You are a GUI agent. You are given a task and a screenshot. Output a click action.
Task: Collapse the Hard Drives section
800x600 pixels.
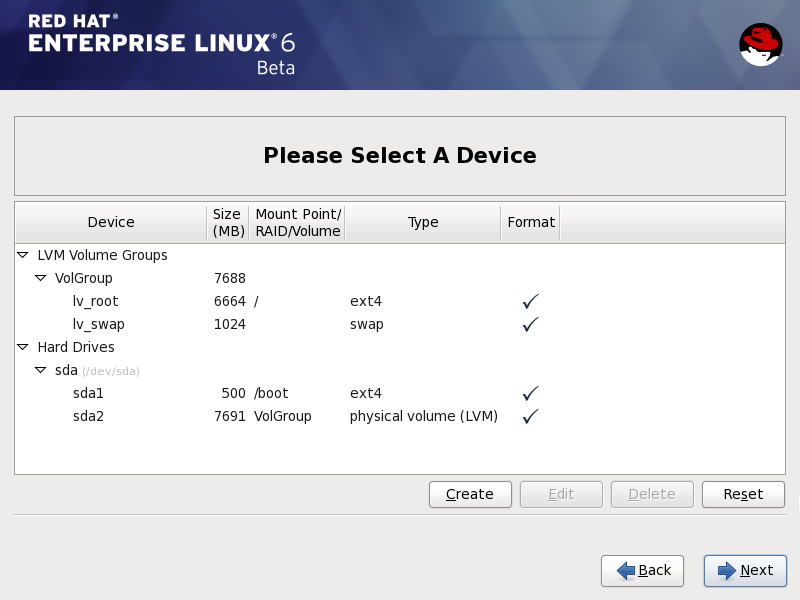23,347
